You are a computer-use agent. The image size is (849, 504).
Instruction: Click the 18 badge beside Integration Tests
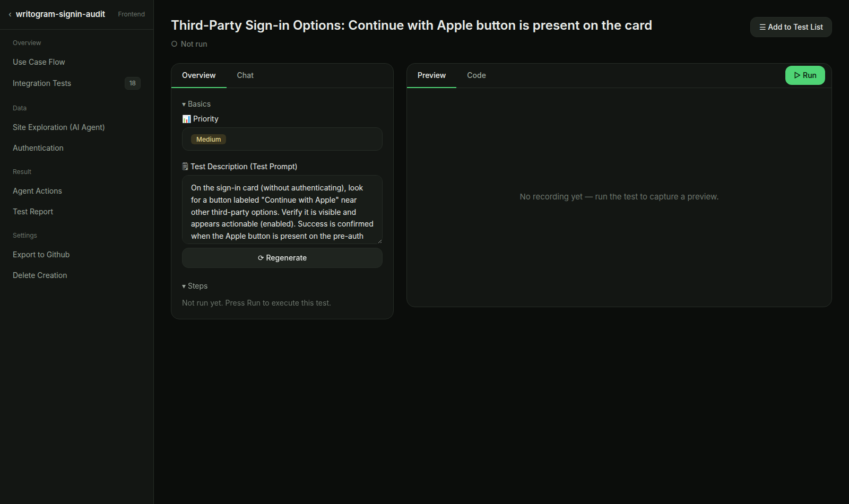(x=133, y=83)
